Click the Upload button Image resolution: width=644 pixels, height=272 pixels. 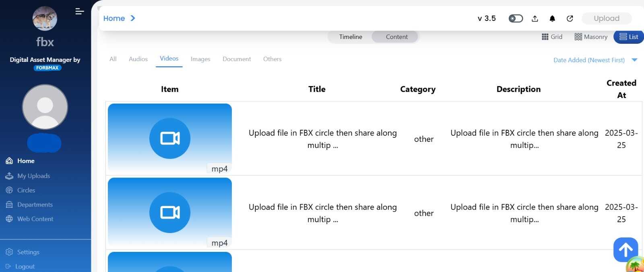pos(606,18)
